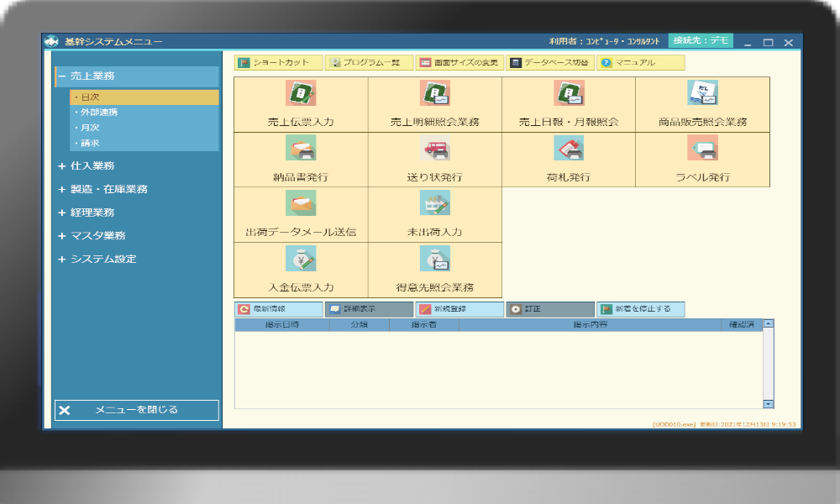Click the bulletin list scrollbar down arrow
Image resolution: width=840 pixels, height=504 pixels.
click(768, 404)
